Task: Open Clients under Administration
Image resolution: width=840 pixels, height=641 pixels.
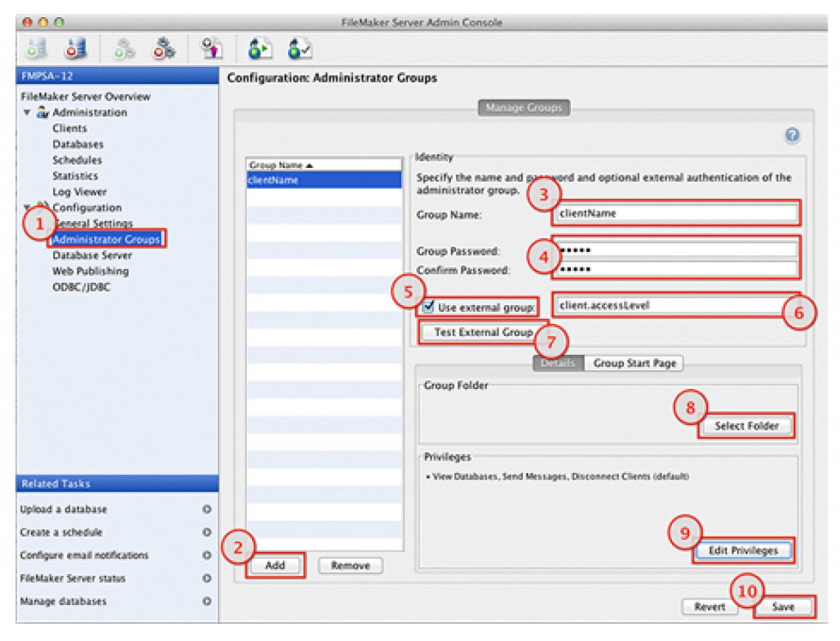Action: tap(70, 128)
